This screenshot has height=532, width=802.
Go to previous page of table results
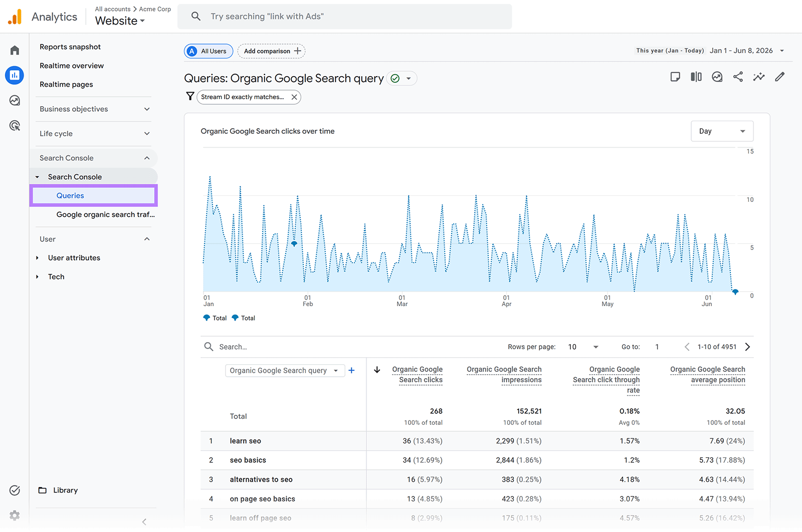pyautogui.click(x=687, y=347)
